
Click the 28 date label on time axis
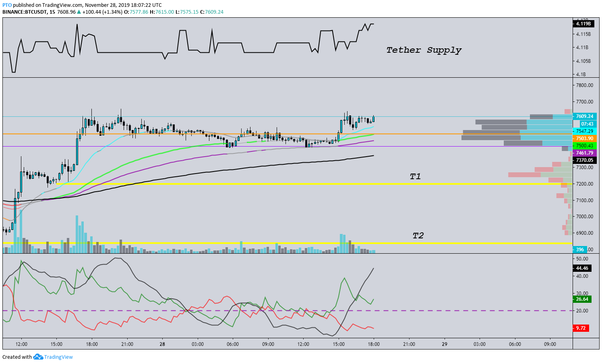point(162,344)
